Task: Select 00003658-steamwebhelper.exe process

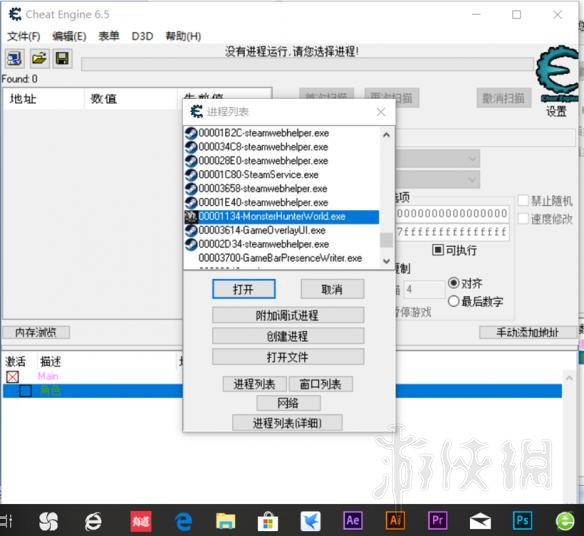Action: click(x=263, y=188)
